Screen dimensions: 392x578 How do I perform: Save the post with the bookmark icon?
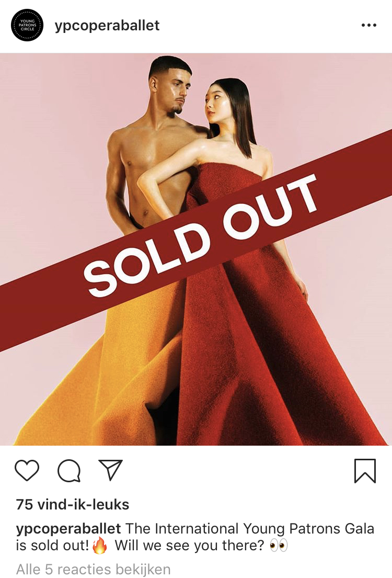(x=365, y=471)
